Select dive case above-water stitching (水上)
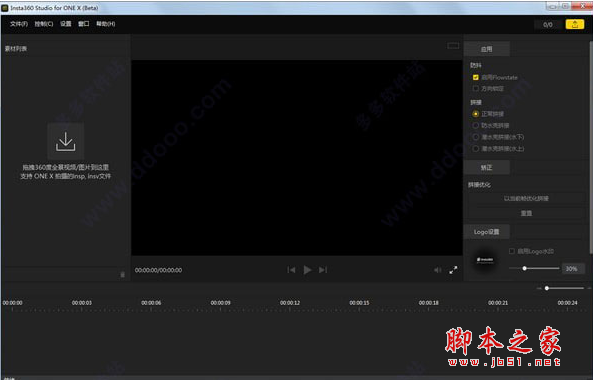This screenshot has height=380, width=593. pyautogui.click(x=476, y=149)
